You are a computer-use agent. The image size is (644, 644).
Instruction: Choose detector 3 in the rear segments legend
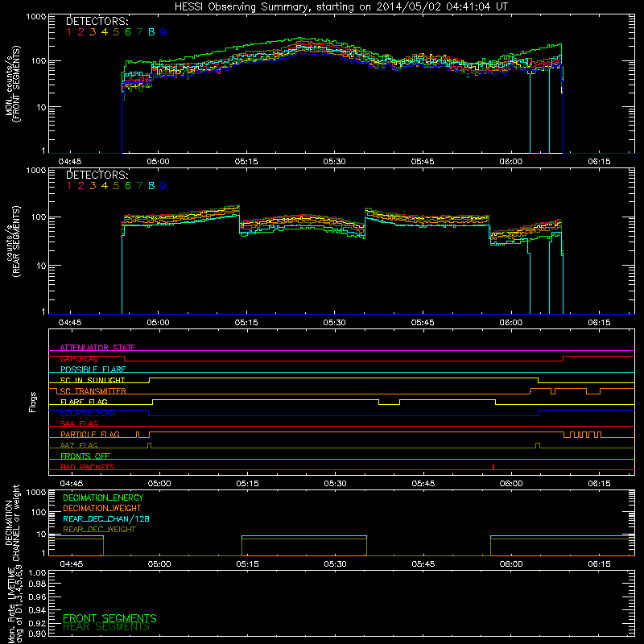click(93, 186)
